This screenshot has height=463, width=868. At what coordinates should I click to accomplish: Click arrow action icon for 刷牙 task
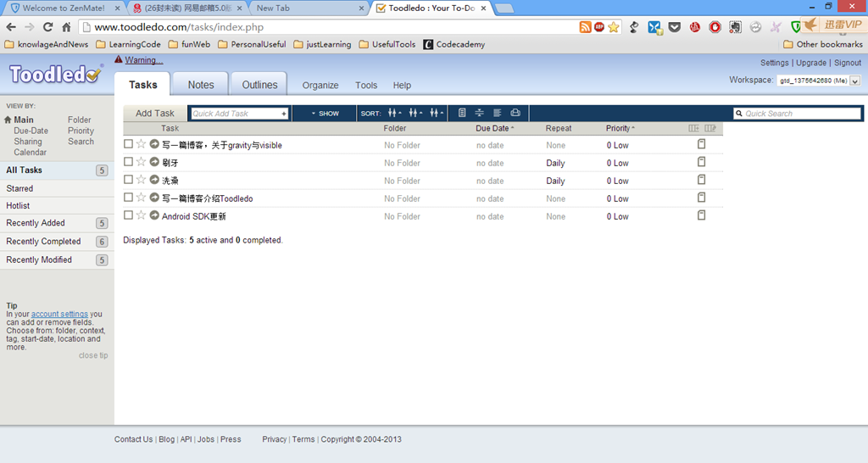[154, 162]
